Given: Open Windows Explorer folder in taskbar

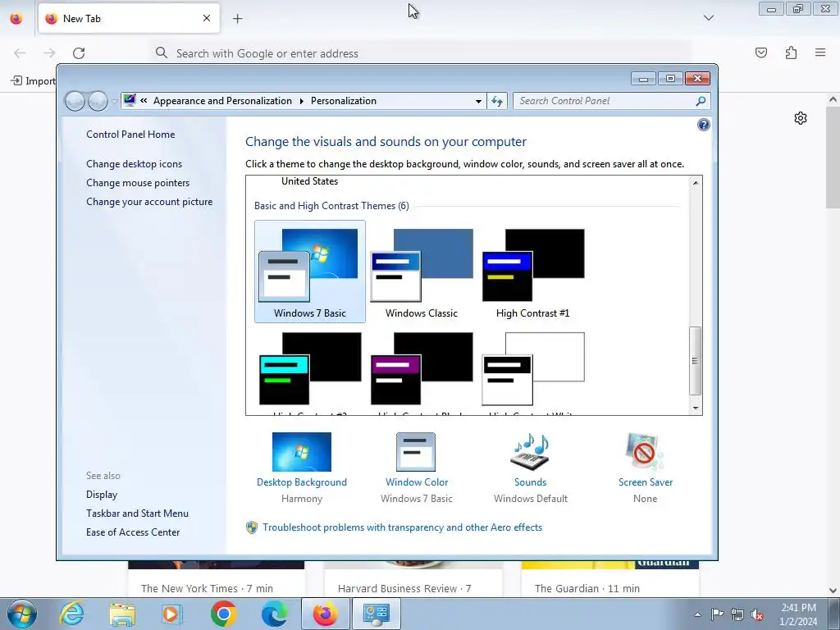Looking at the screenshot, I should click(x=122, y=614).
